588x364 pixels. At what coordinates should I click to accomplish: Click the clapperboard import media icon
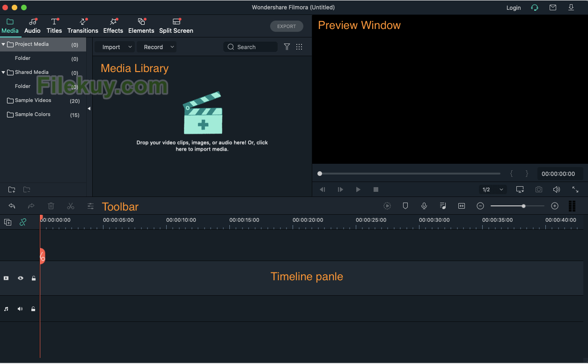(x=202, y=113)
